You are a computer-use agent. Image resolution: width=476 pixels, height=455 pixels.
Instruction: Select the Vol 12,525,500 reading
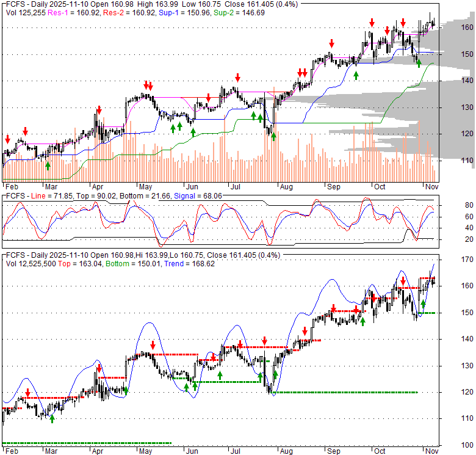pos(31,264)
